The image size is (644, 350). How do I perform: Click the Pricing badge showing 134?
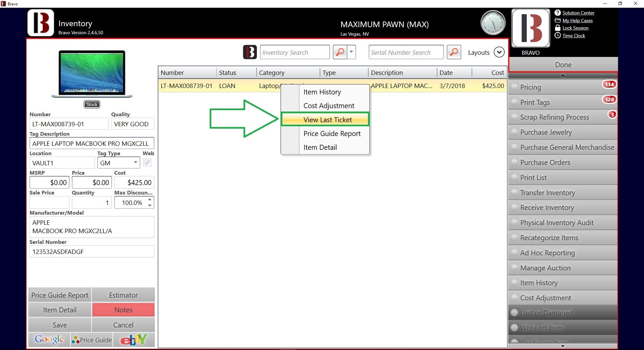(609, 84)
